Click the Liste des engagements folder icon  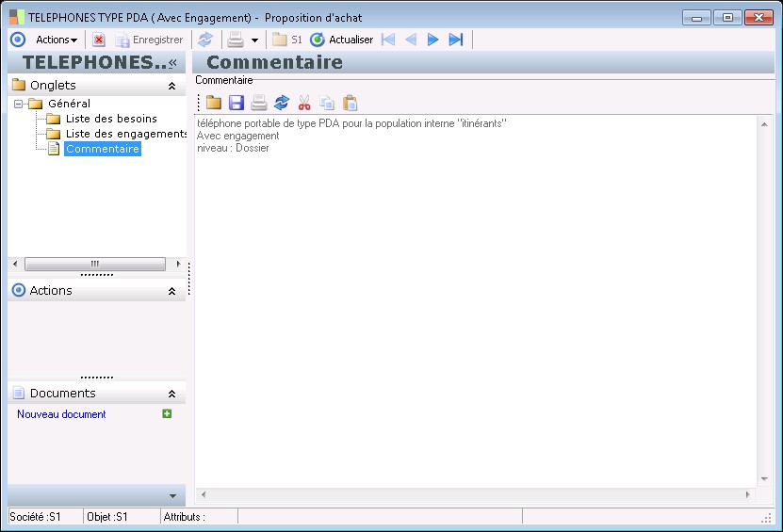tap(53, 134)
